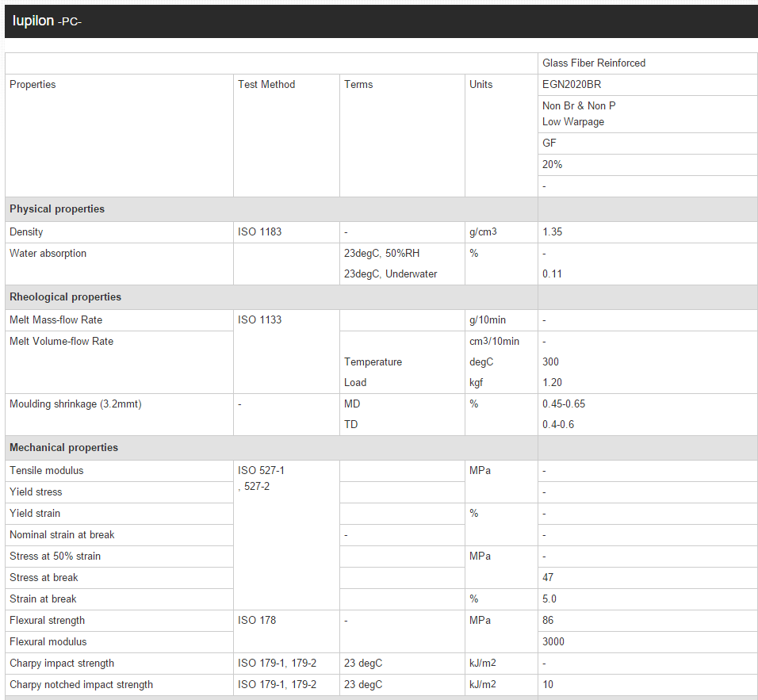The image size is (758, 700).
Task: Click the 'Terms' column header
Action: click(x=358, y=84)
